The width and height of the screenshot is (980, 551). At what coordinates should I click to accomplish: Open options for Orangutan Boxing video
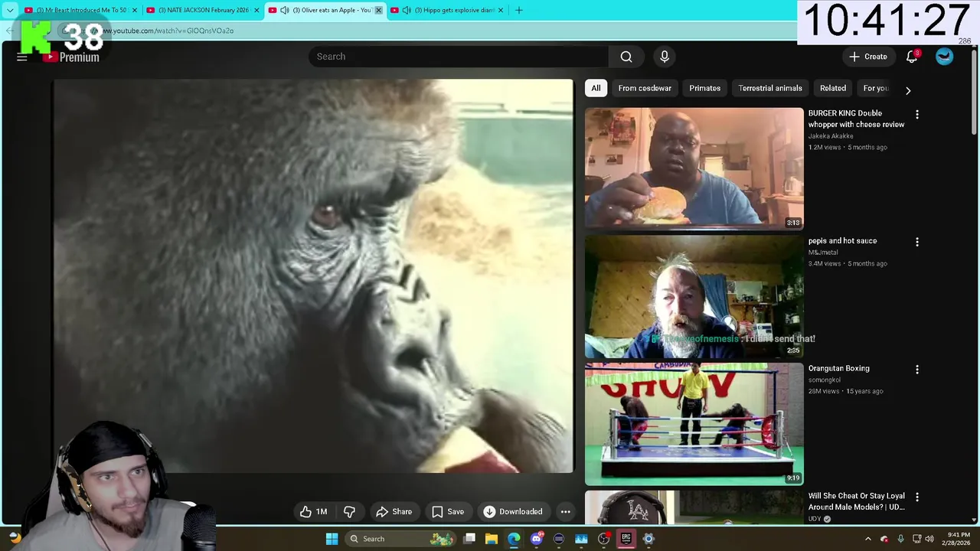click(917, 370)
